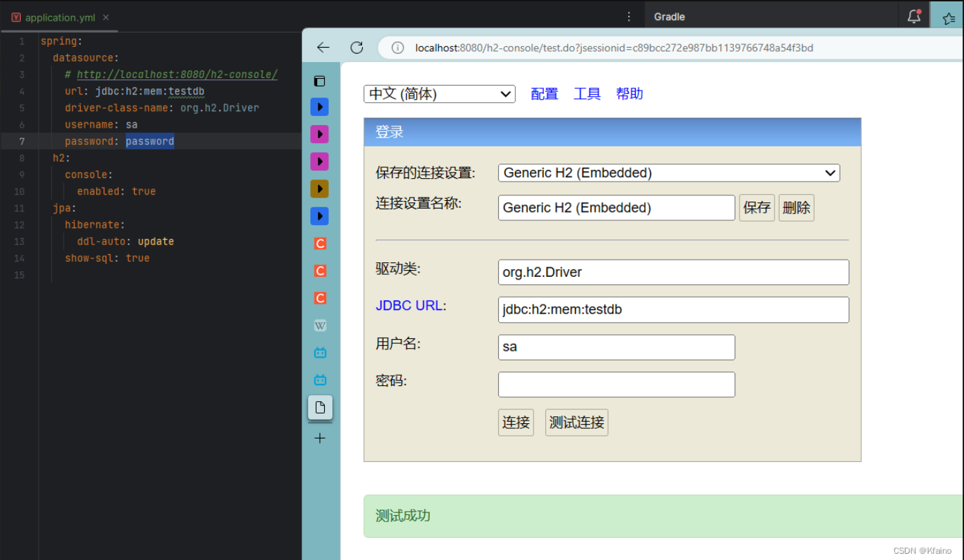Click the 测试成功 status message

(403, 516)
